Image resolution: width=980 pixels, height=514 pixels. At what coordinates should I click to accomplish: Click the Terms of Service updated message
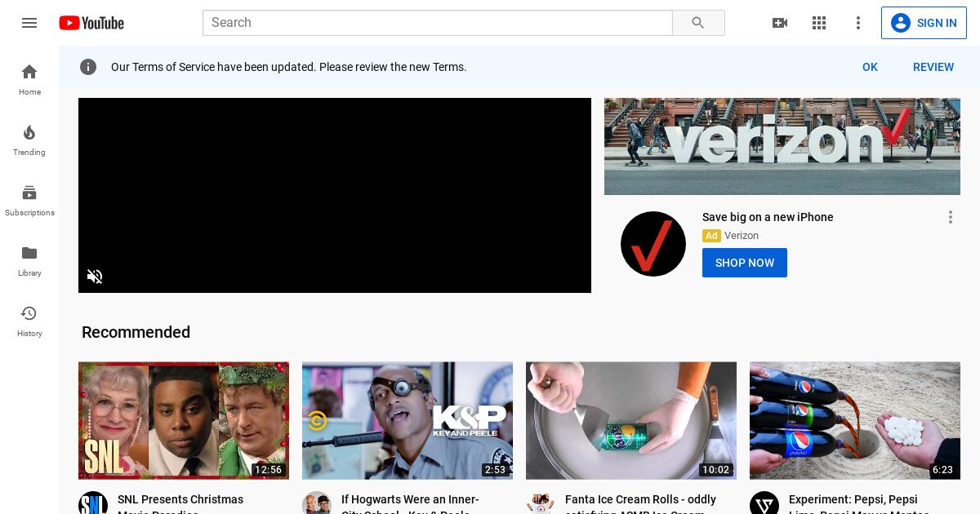289,67
